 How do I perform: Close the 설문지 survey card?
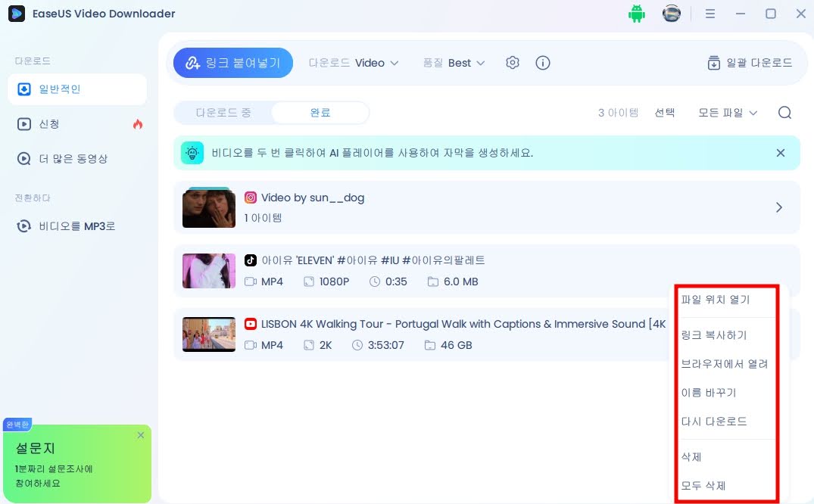pos(141,435)
